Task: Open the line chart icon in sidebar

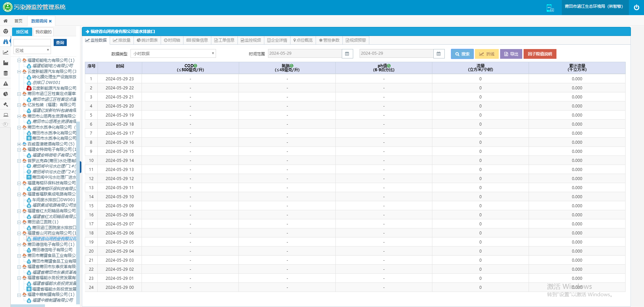Action: [x=5, y=52]
